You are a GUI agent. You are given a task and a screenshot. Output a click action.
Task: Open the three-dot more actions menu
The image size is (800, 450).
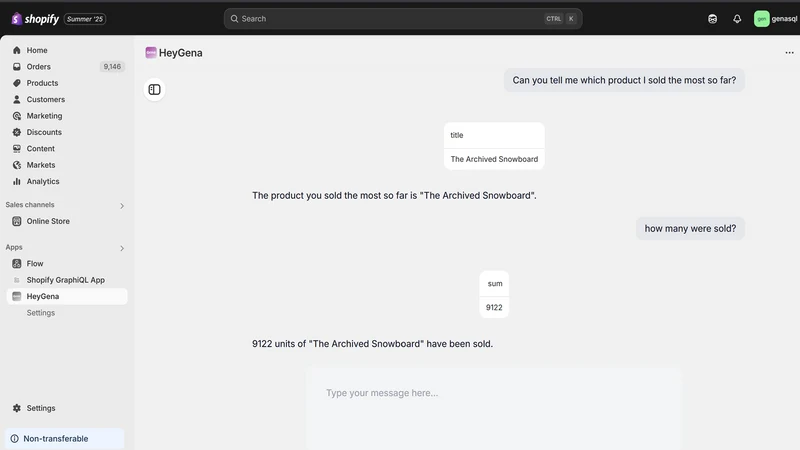click(x=789, y=53)
